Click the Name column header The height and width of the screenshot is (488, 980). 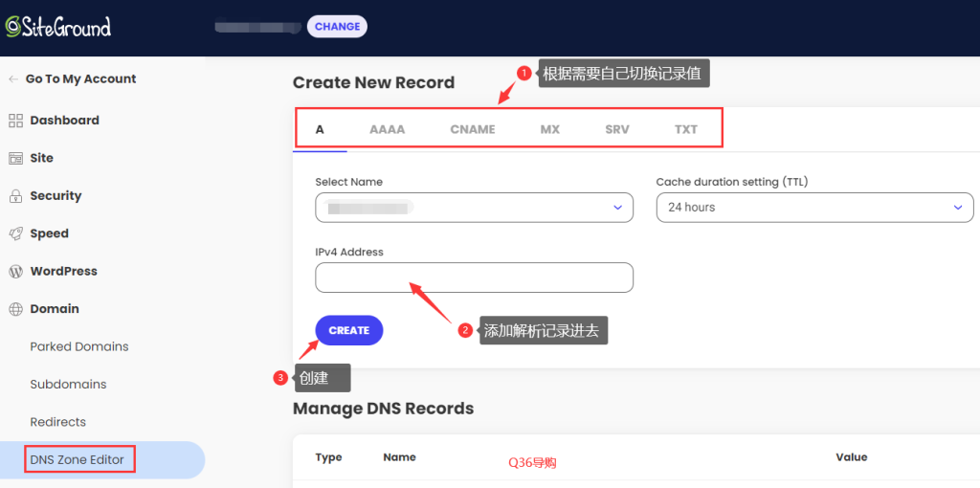399,457
